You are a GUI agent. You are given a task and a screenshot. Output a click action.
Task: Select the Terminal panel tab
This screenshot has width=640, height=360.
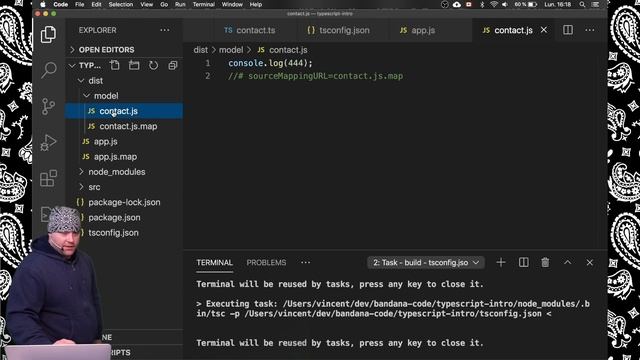(214, 262)
